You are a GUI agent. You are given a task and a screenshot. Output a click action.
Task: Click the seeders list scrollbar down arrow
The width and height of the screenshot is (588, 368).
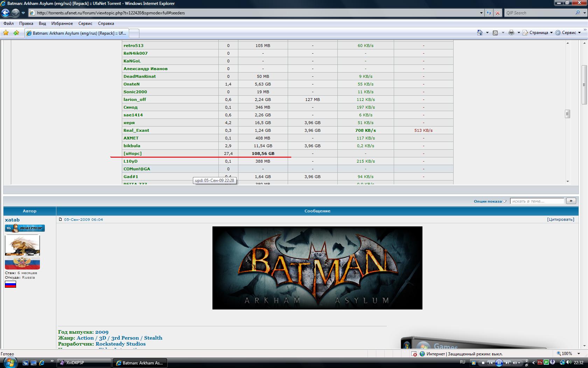pyautogui.click(x=567, y=182)
